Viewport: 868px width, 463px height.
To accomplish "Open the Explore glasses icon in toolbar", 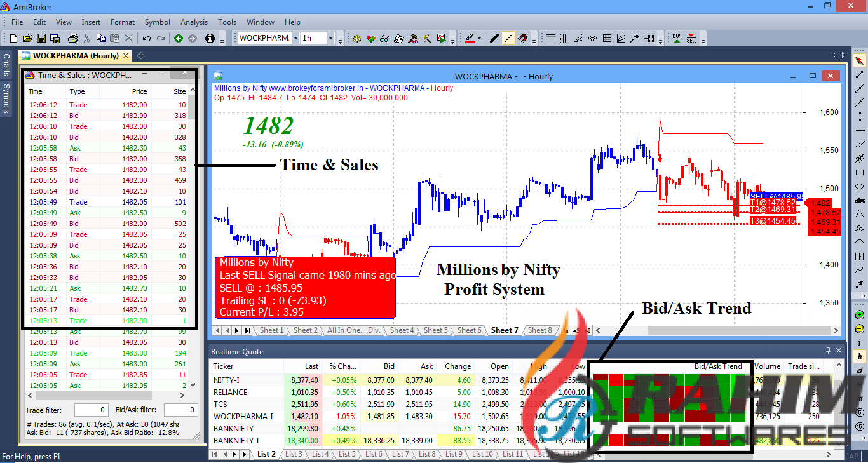I will click(x=384, y=38).
